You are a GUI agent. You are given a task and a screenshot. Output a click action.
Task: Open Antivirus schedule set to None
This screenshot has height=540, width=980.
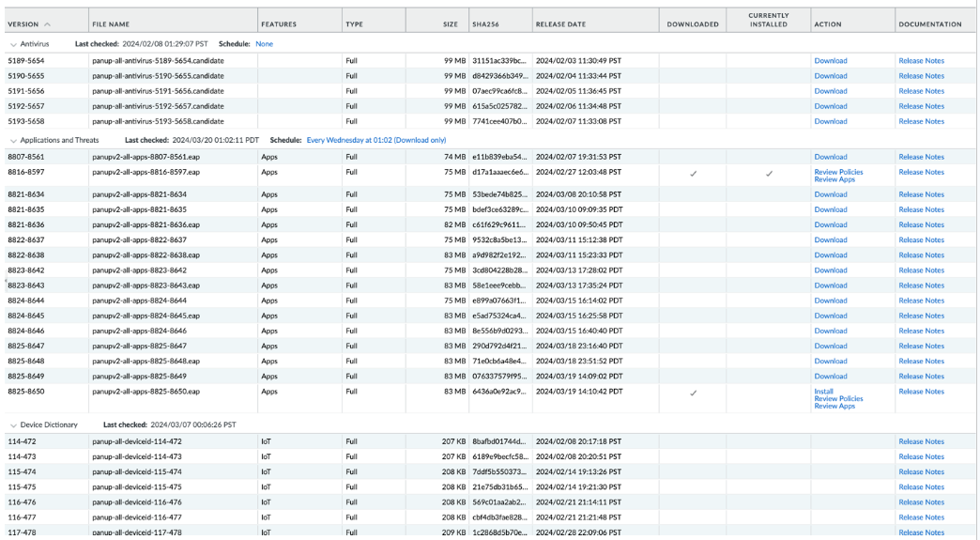point(264,44)
